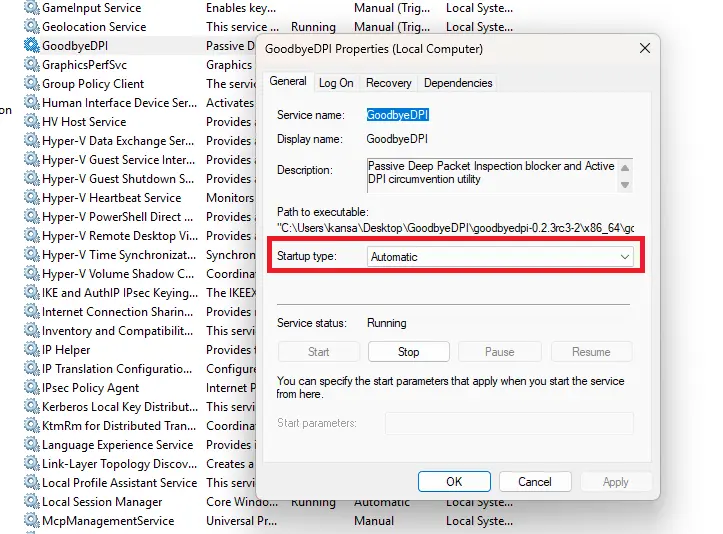Click the gear icon beside Hyper-V Data Exchange Service

[31, 140]
